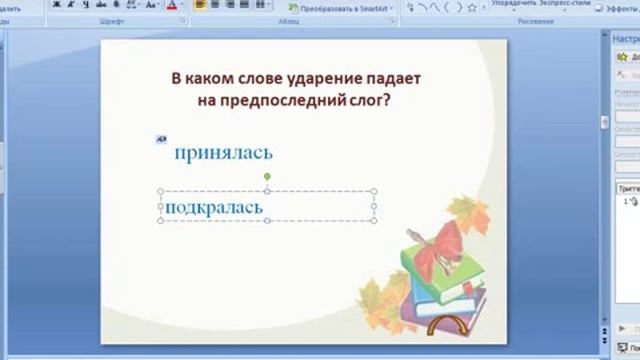The width and height of the screenshot is (640, 360).
Task: Play animation preview button
Action: pos(628,329)
